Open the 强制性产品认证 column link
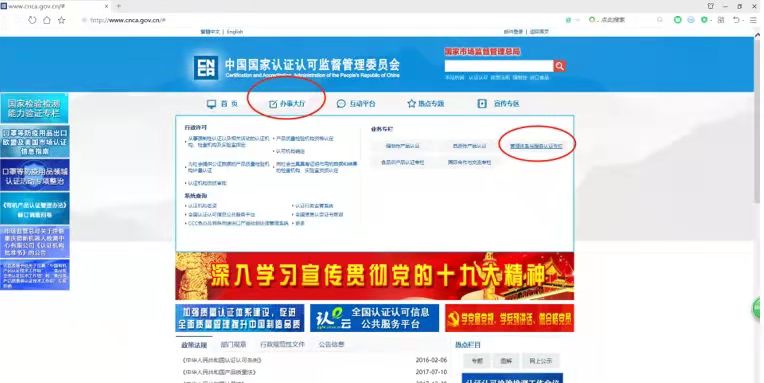 pyautogui.click(x=402, y=146)
